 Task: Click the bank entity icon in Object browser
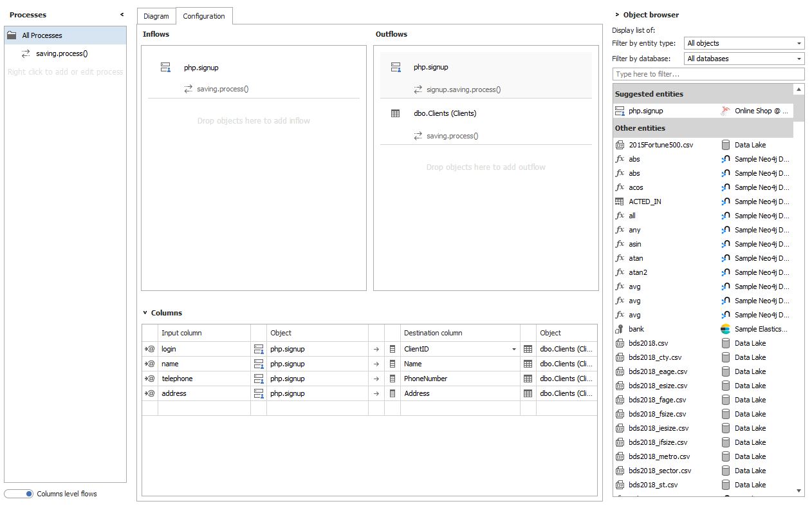[620, 329]
